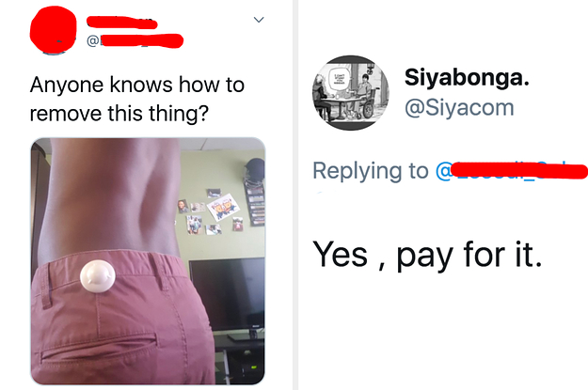Click the original poster's redacted profile avatar
This screenshot has width=588, height=390.
coord(53,30)
